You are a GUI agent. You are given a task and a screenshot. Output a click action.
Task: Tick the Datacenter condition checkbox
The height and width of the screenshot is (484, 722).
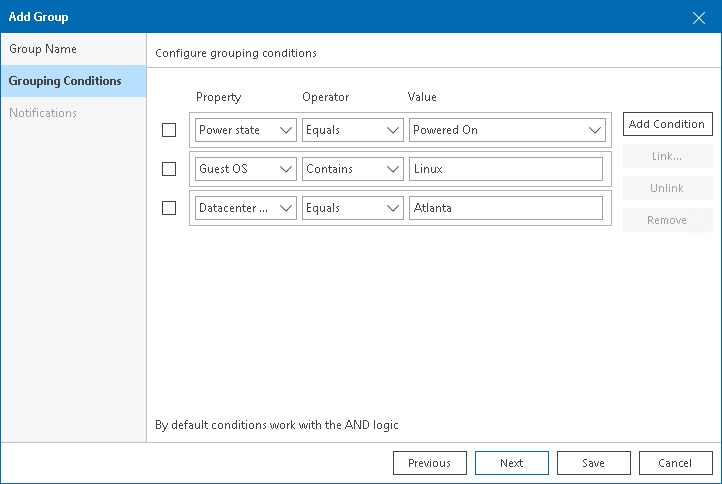169,208
